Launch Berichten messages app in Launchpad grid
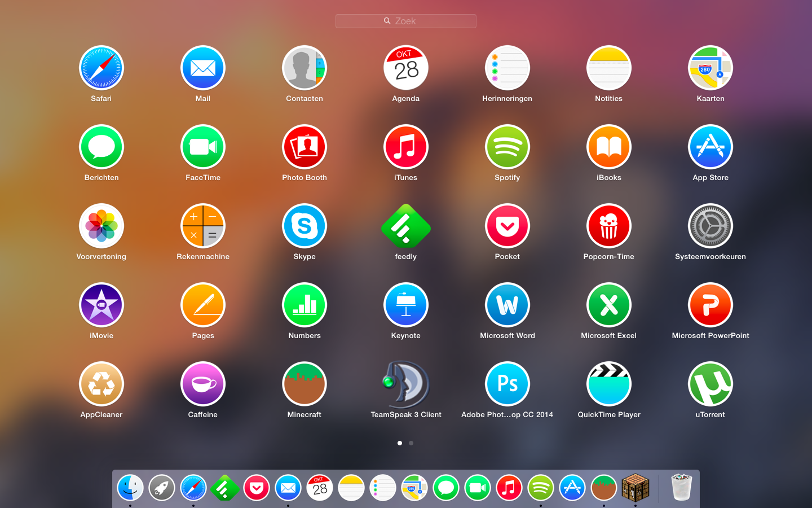This screenshot has width=812, height=508. point(101,147)
